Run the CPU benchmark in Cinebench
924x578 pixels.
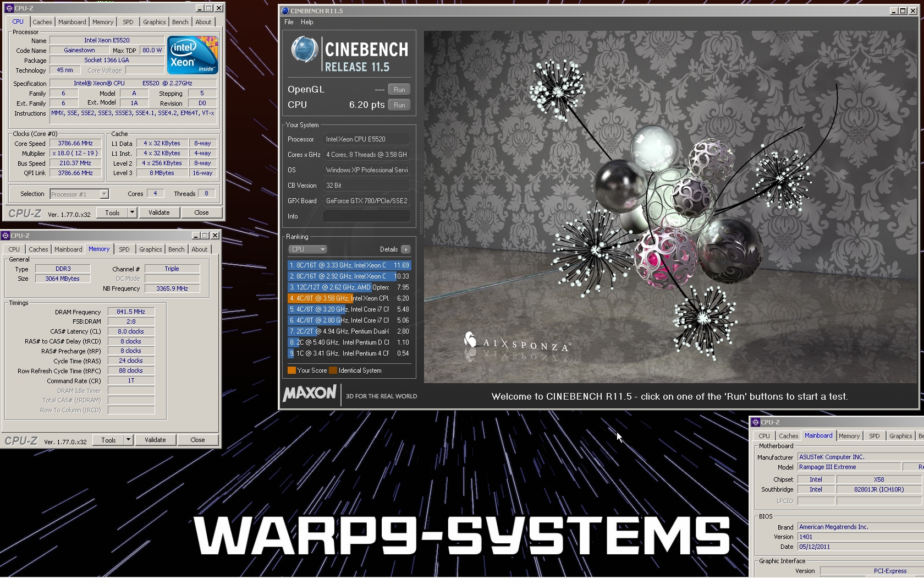pyautogui.click(x=399, y=105)
